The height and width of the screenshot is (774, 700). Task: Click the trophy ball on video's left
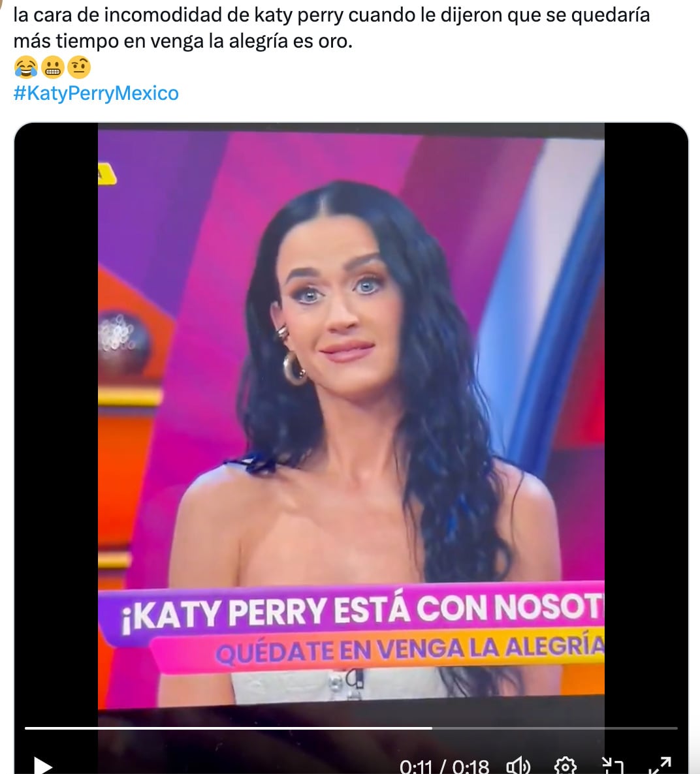tap(122, 340)
